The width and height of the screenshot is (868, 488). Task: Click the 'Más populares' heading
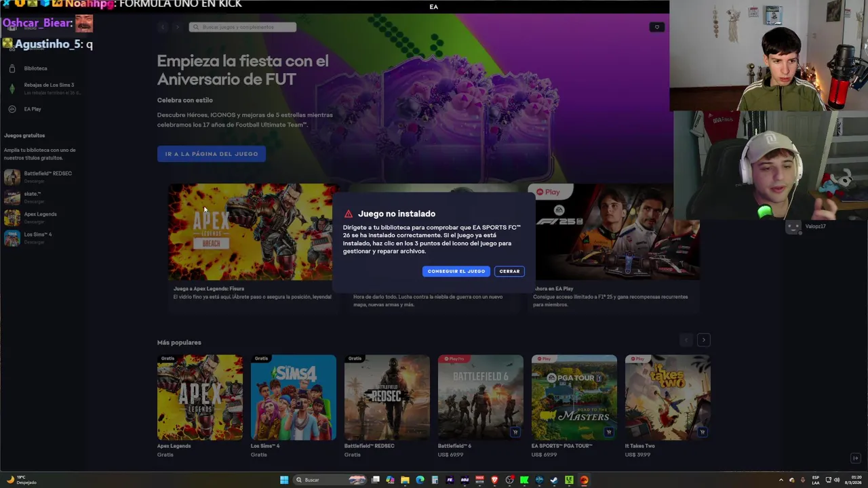pyautogui.click(x=179, y=342)
